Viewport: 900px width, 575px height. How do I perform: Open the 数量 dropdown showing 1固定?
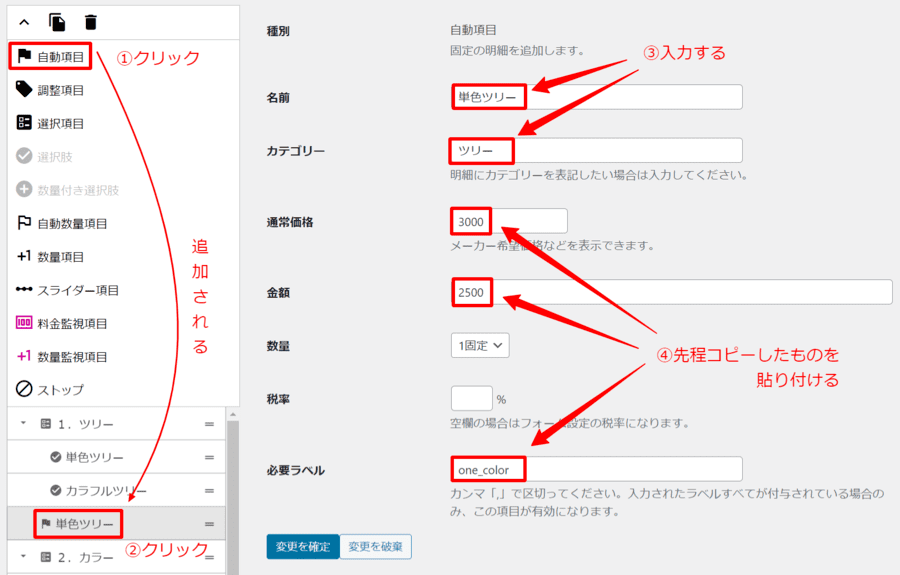coord(480,345)
